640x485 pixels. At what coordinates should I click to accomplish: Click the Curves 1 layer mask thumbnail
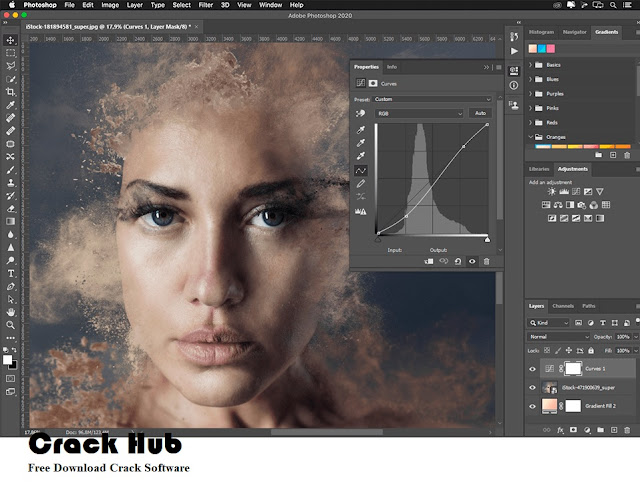pos(573,369)
